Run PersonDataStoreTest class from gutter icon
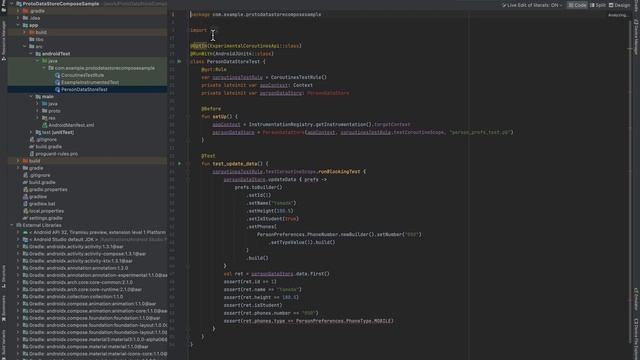 coord(179,62)
